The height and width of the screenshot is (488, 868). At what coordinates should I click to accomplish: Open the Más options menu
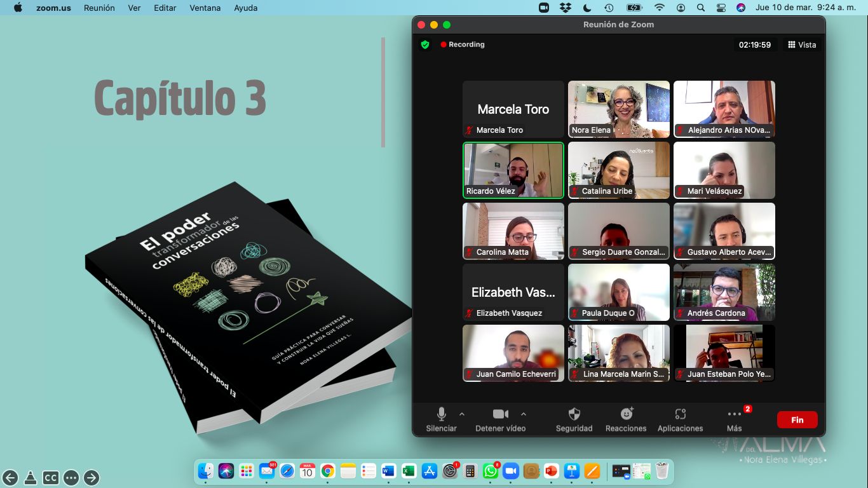pos(734,414)
